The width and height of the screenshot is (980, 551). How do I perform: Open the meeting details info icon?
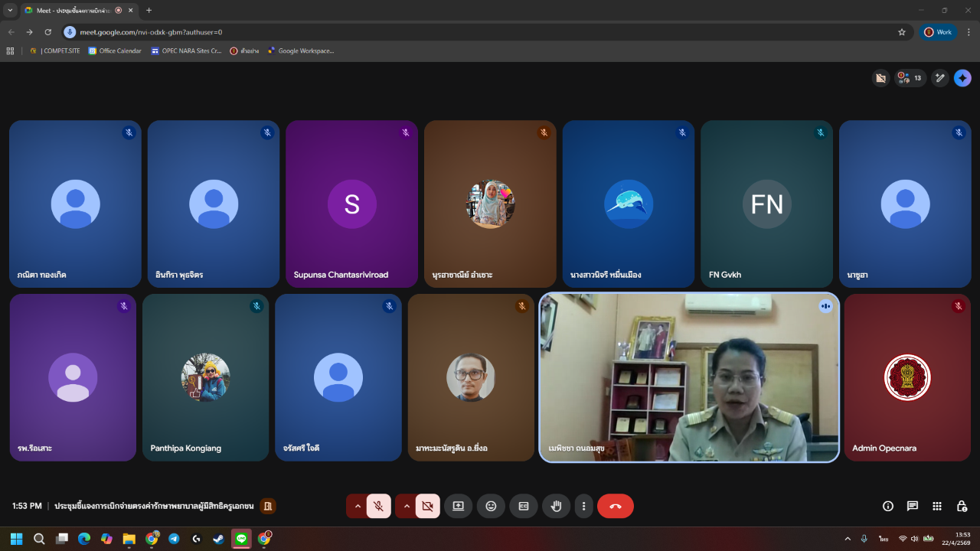click(x=888, y=506)
